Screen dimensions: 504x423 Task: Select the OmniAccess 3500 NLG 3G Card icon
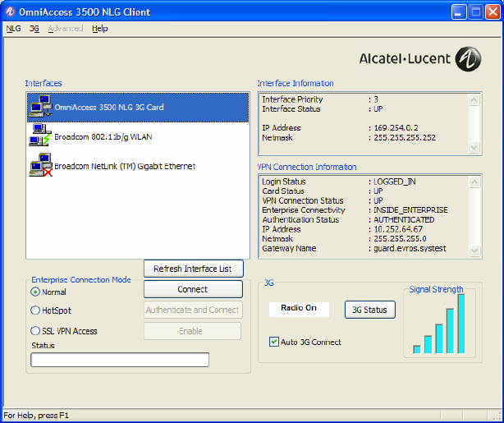(x=40, y=107)
